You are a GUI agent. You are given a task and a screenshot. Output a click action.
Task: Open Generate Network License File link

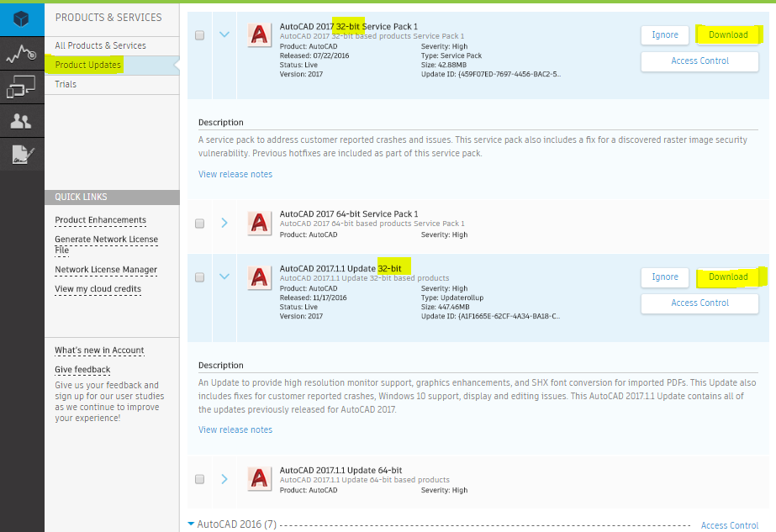pos(107,245)
